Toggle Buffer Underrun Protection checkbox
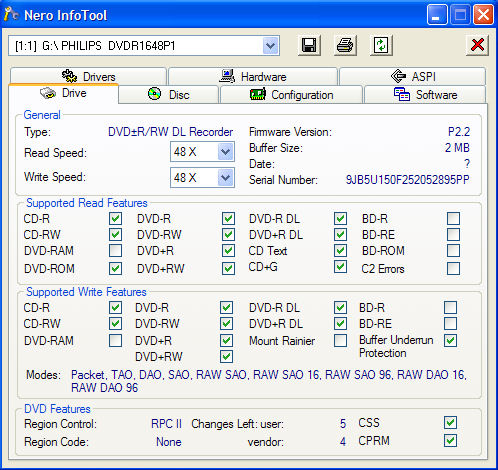The image size is (498, 470). (x=450, y=340)
